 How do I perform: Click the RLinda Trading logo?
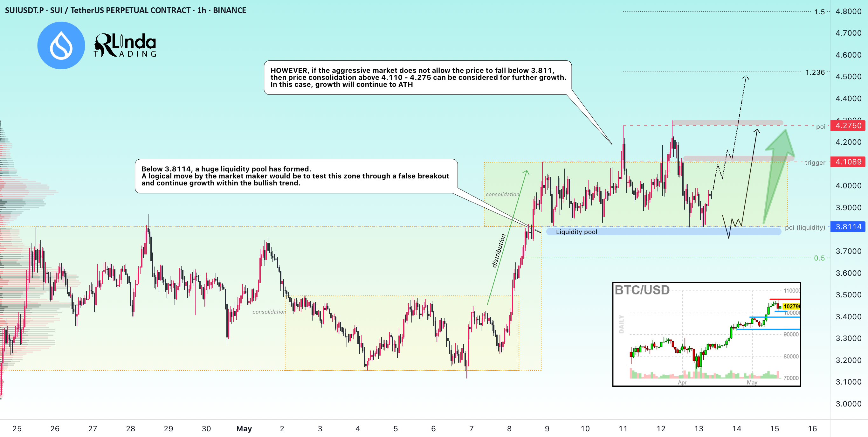coord(125,45)
